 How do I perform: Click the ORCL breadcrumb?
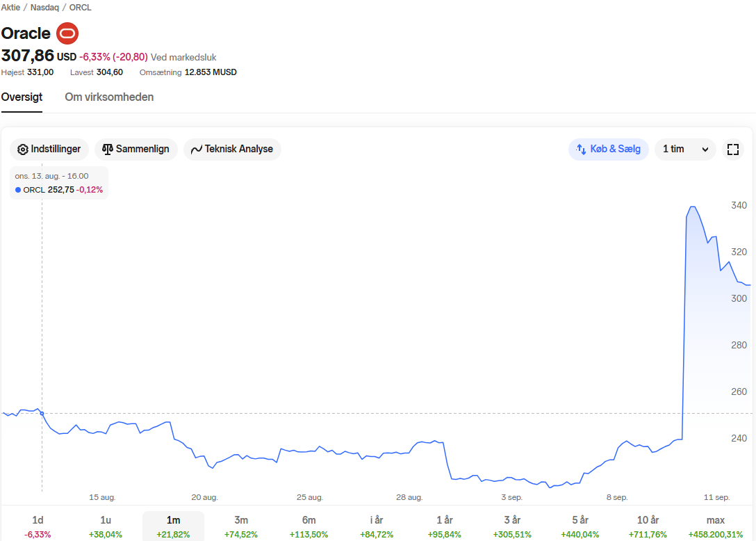80,7
